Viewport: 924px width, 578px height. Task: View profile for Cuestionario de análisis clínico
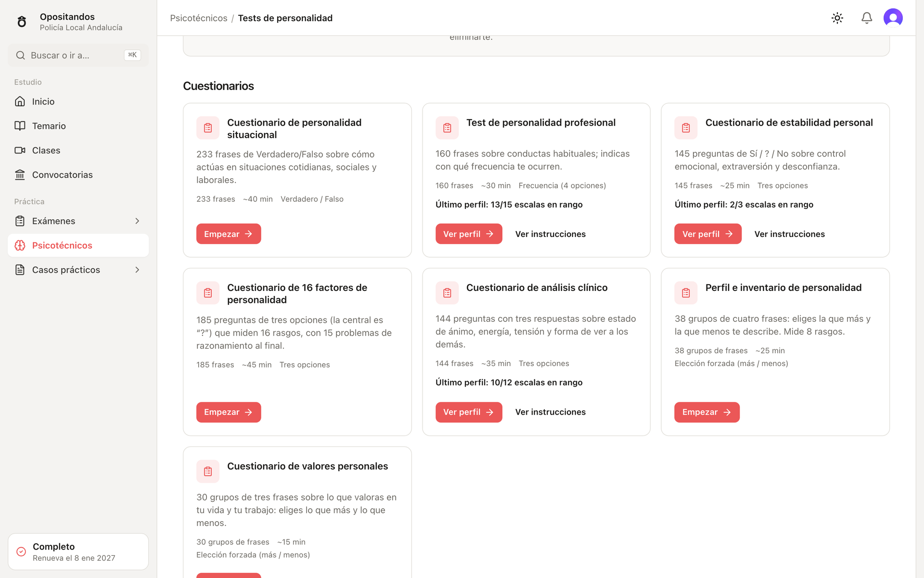[x=469, y=412]
